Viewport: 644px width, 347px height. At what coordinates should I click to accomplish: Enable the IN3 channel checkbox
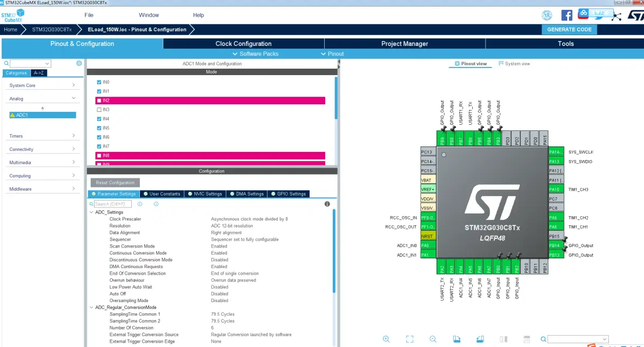99,110
